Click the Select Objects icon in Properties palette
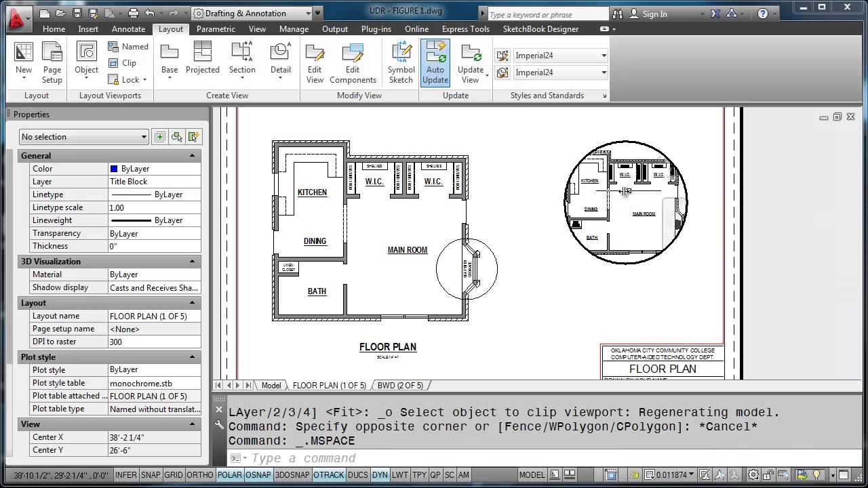 [x=177, y=137]
